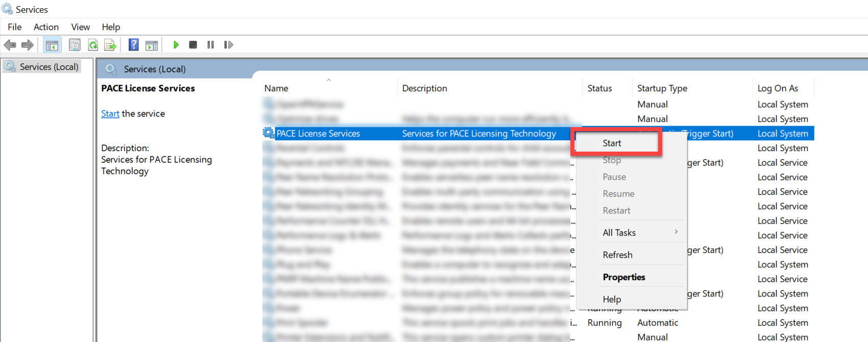Sort services by the Name column header

276,88
